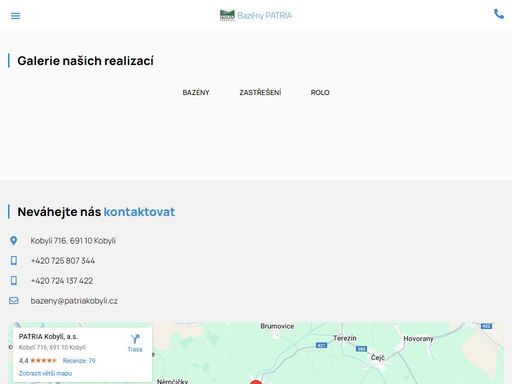Call phone number +420 724 137 422
Viewport: 512px width, 384px height.
pos(62,281)
